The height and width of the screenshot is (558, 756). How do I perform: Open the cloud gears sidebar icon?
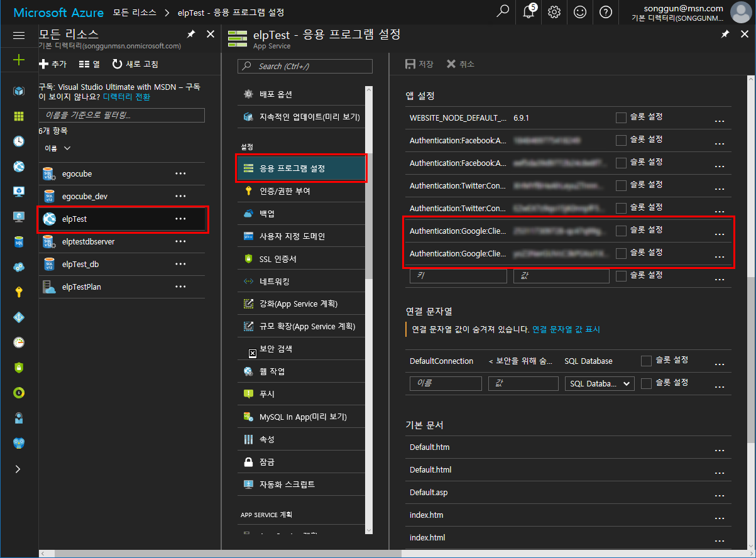(19, 267)
